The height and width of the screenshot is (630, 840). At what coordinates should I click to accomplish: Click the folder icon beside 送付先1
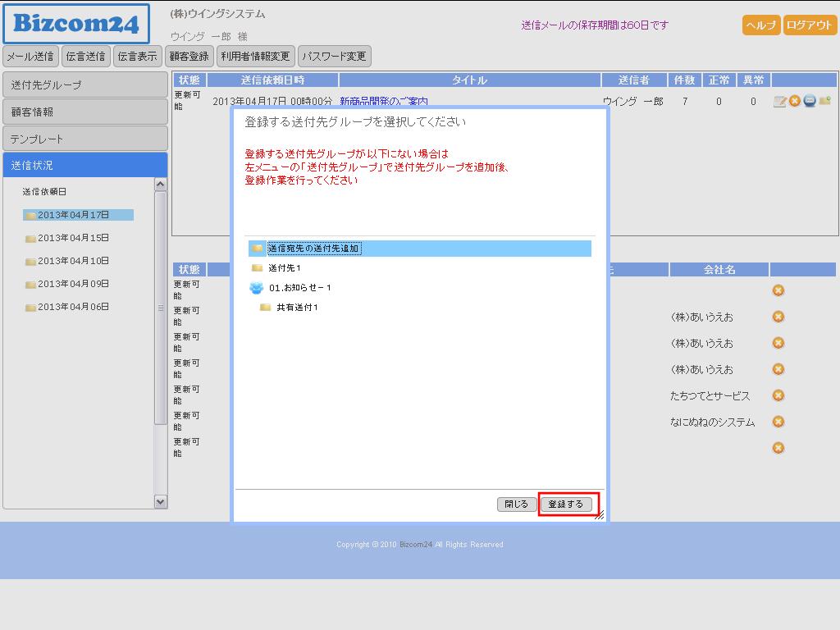(x=258, y=268)
